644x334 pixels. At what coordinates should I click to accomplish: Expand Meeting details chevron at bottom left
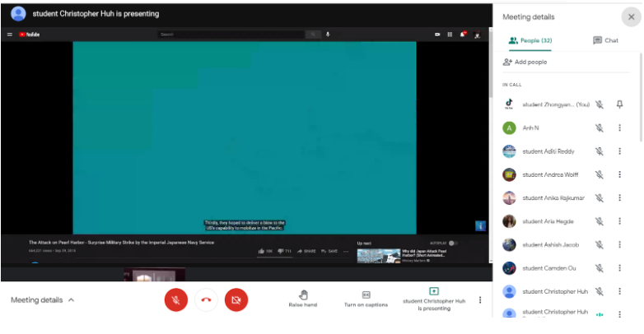(71, 300)
